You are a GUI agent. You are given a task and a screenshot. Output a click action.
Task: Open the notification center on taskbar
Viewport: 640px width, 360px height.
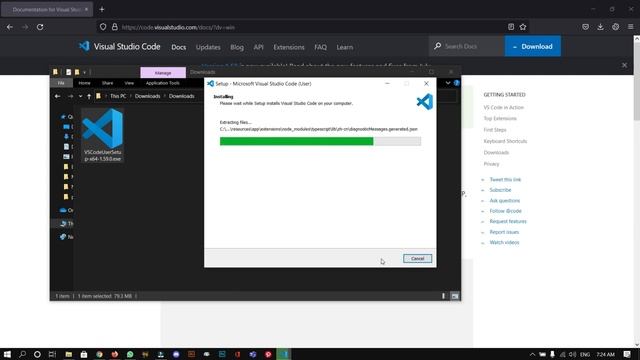pyautogui.click(x=627, y=354)
